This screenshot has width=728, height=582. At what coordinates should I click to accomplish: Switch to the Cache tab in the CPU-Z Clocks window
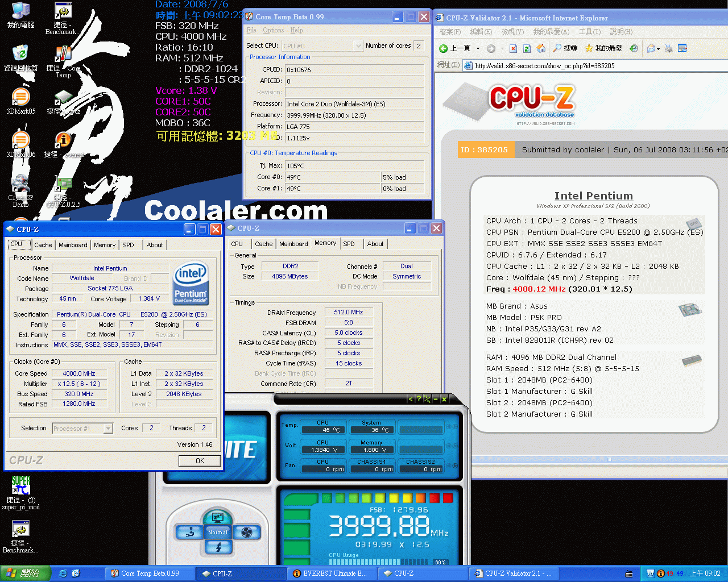[x=43, y=245]
